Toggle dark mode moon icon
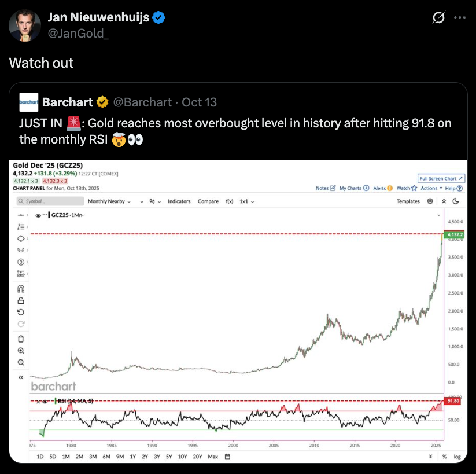The width and height of the screenshot is (476, 474). (456, 201)
